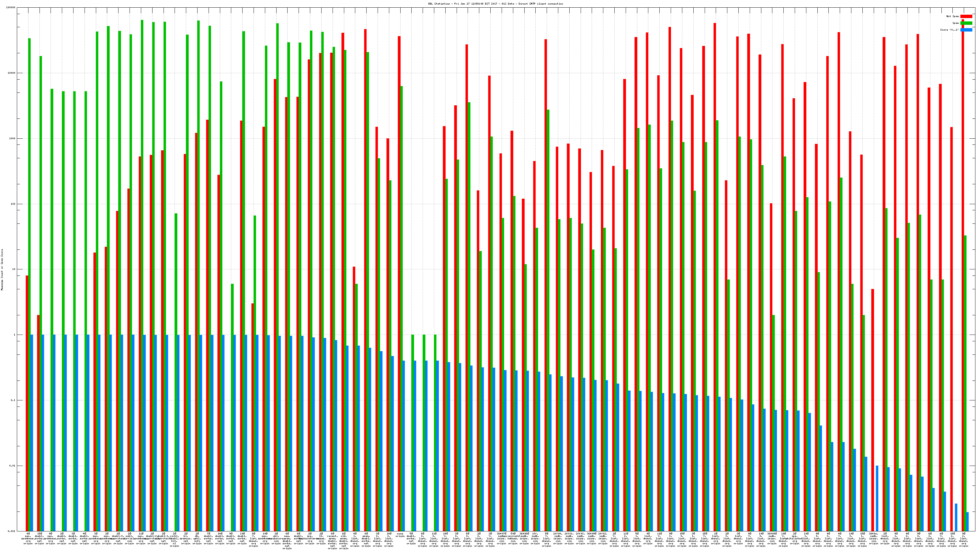
Task: Click the virbl.dnsbl.bit.nl origin x-axis label
Action: pyautogui.click(x=175, y=540)
